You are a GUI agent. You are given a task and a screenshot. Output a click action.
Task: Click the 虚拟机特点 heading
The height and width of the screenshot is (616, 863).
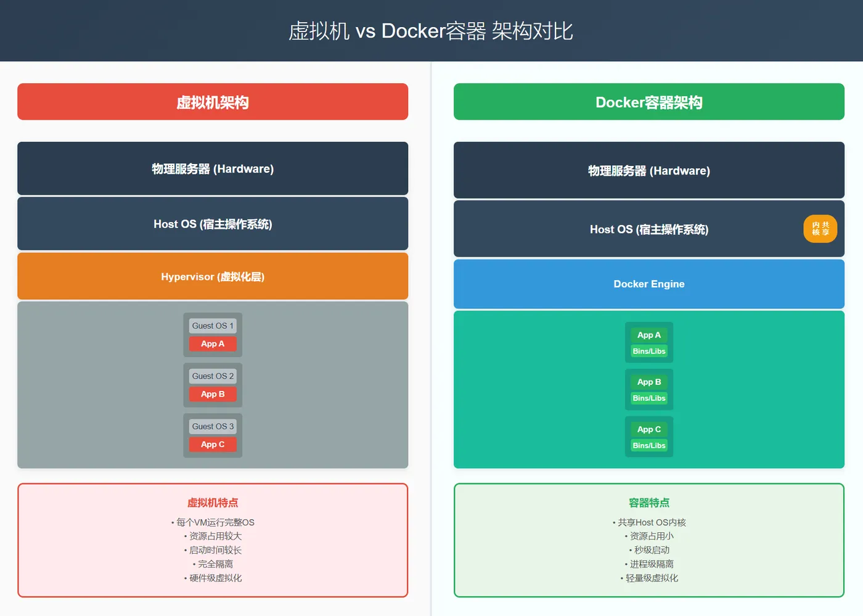coord(213,503)
